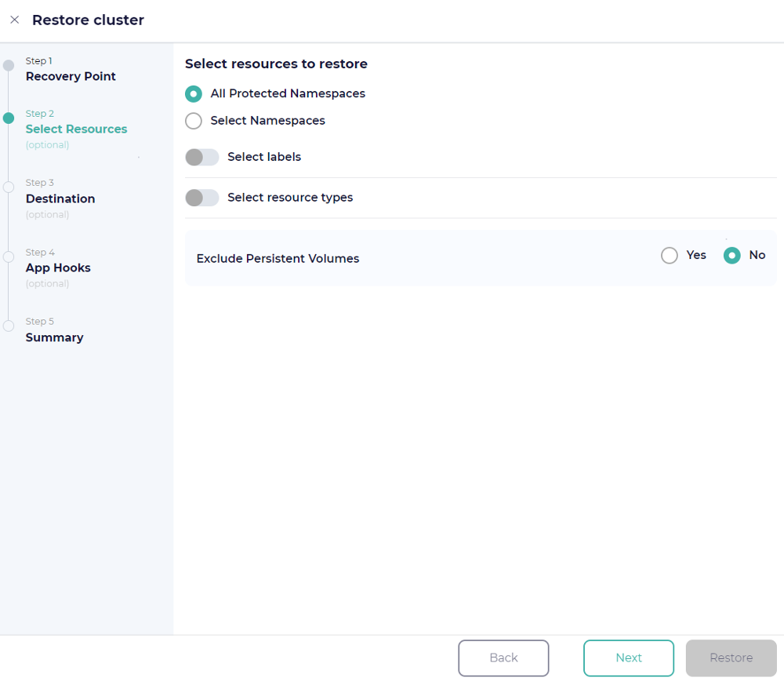Viewport: 784px width, 681px height.
Task: Click the Step 4 App Hooks circle indicator
Action: click(x=9, y=257)
